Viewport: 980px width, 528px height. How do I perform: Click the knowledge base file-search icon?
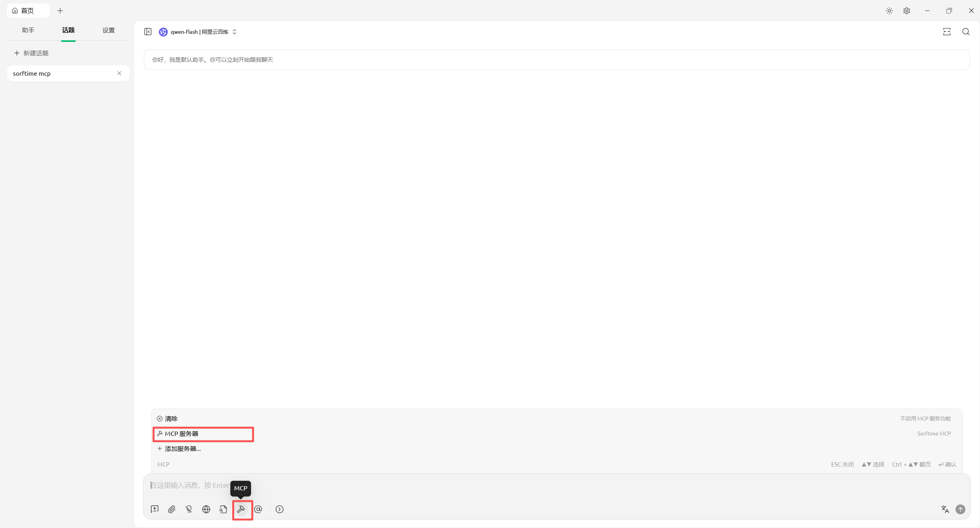223,509
